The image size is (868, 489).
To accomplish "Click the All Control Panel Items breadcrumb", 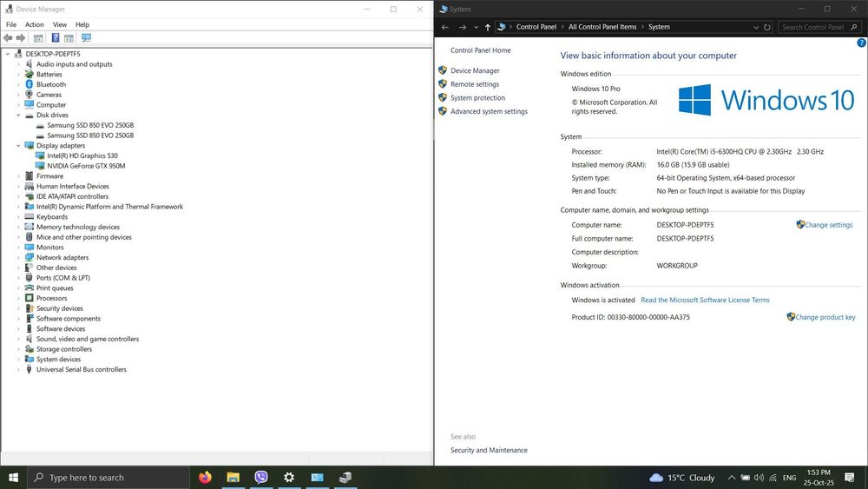I will 602,27.
